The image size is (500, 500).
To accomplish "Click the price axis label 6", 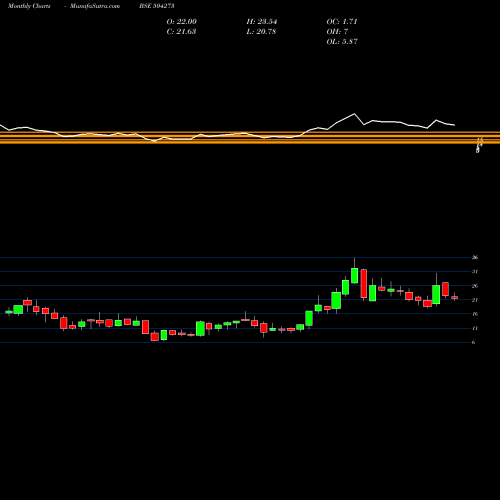I will tap(474, 342).
